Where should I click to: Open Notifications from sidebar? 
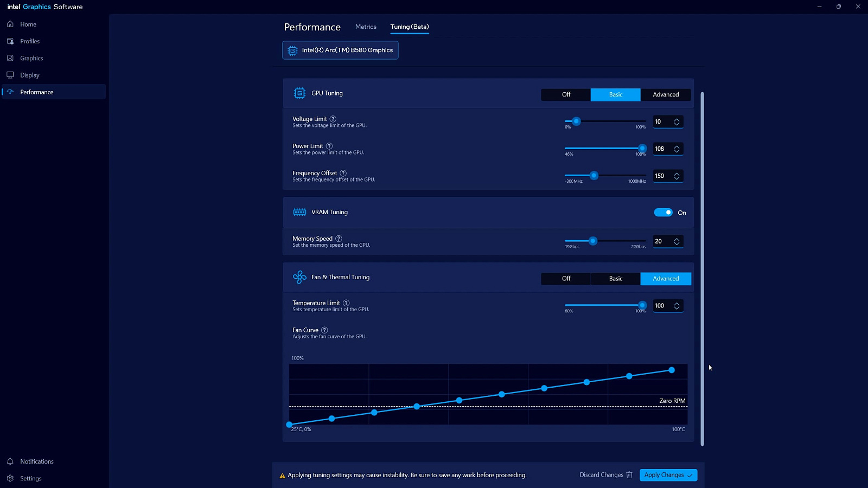point(54,461)
